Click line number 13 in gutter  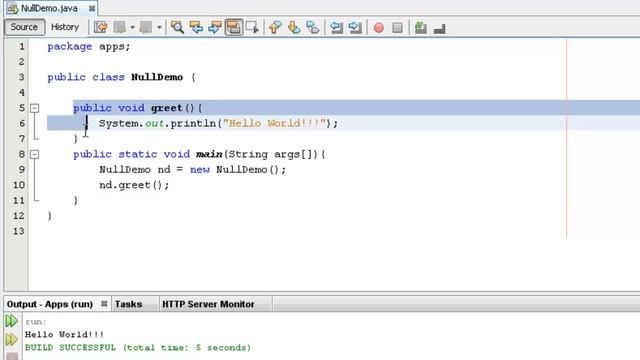(x=18, y=231)
